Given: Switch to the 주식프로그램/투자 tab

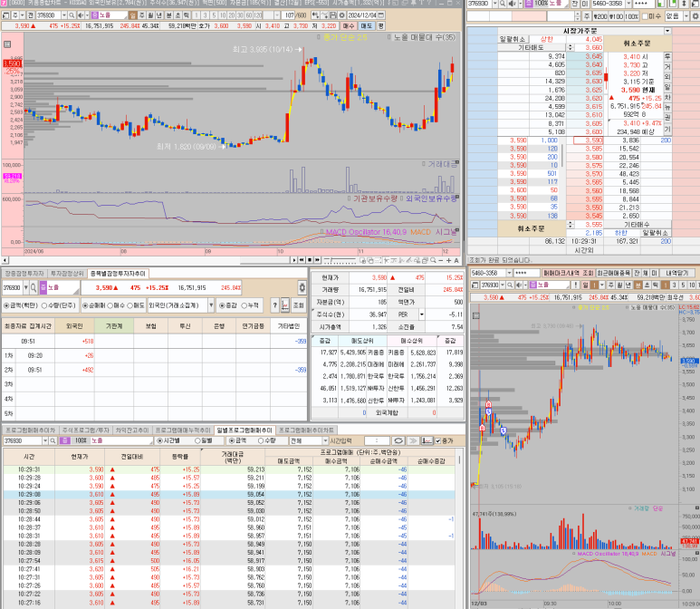Looking at the screenshot, I should coord(85,430).
